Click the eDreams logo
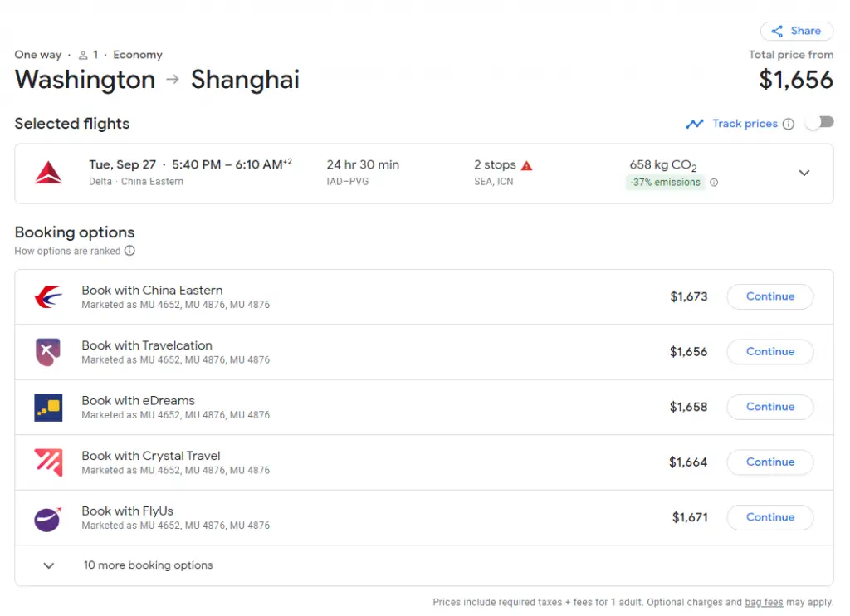Viewport: 850px width, 616px height. pos(48,407)
